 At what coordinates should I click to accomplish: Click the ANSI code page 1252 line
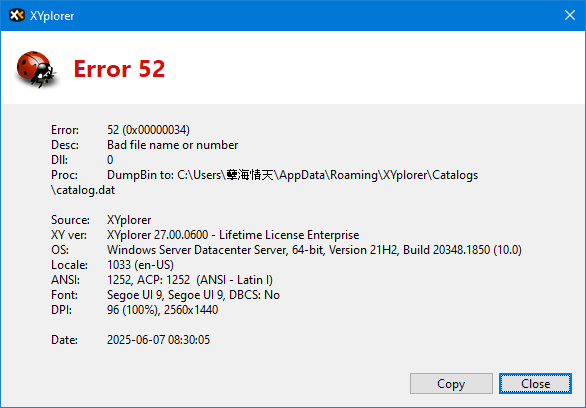pyautogui.click(x=190, y=280)
